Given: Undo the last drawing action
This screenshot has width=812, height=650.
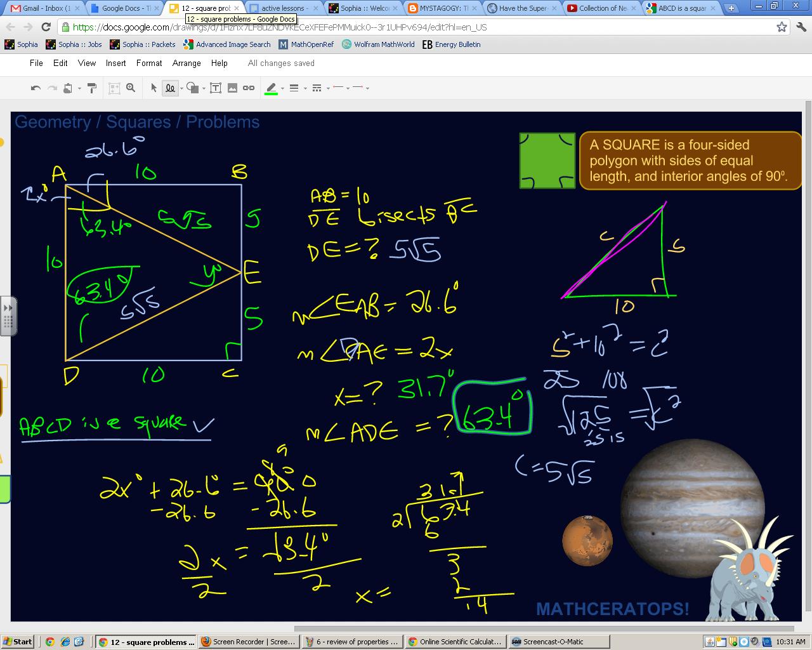Looking at the screenshot, I should (36, 88).
